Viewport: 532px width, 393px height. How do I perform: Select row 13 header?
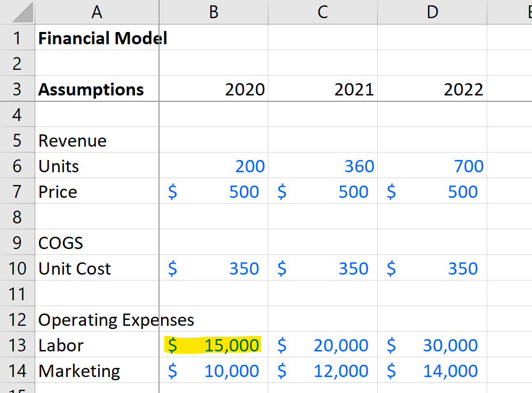[17, 345]
